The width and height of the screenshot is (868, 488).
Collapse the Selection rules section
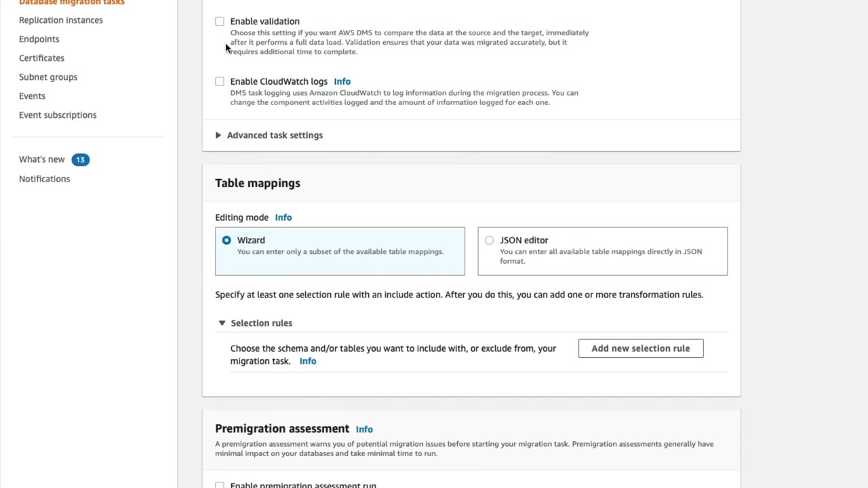click(222, 323)
